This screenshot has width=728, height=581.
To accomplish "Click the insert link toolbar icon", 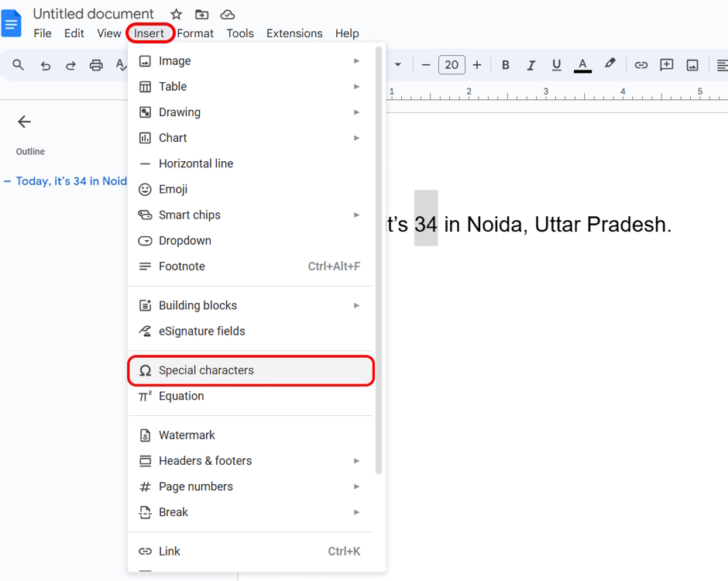I will [641, 65].
